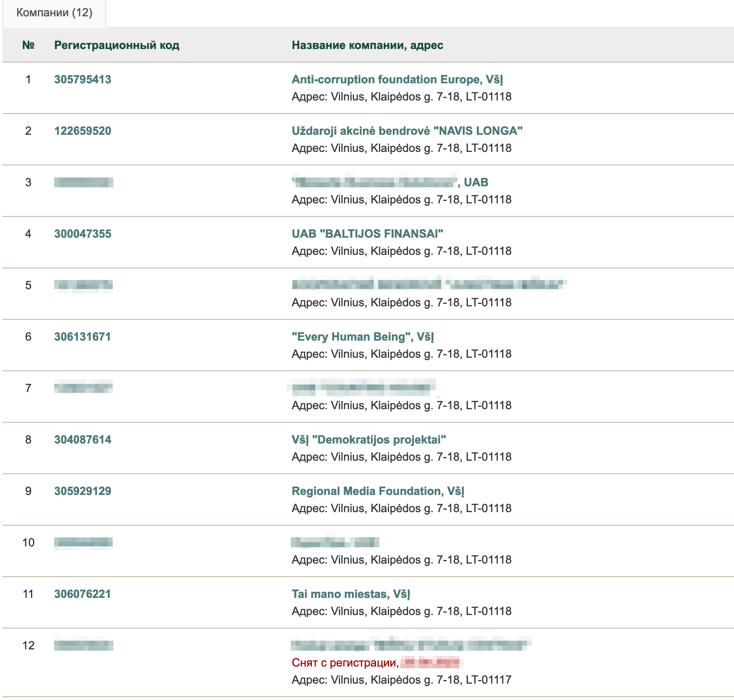Open UAB "BALTIJOS FINANSAI" company link
The image size is (734, 700).
pyautogui.click(x=367, y=234)
